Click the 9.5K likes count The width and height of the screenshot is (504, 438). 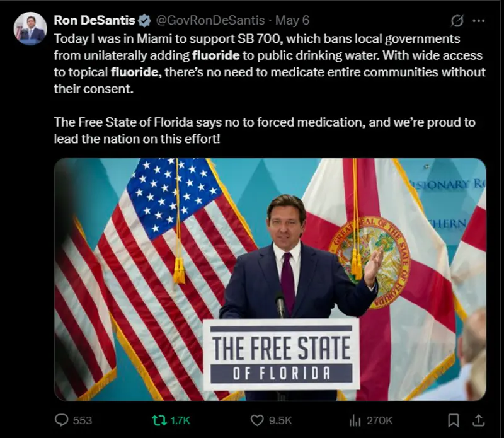click(280, 420)
